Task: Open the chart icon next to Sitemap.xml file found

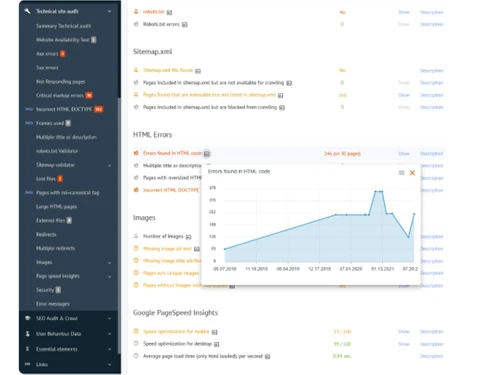Action: [x=198, y=71]
